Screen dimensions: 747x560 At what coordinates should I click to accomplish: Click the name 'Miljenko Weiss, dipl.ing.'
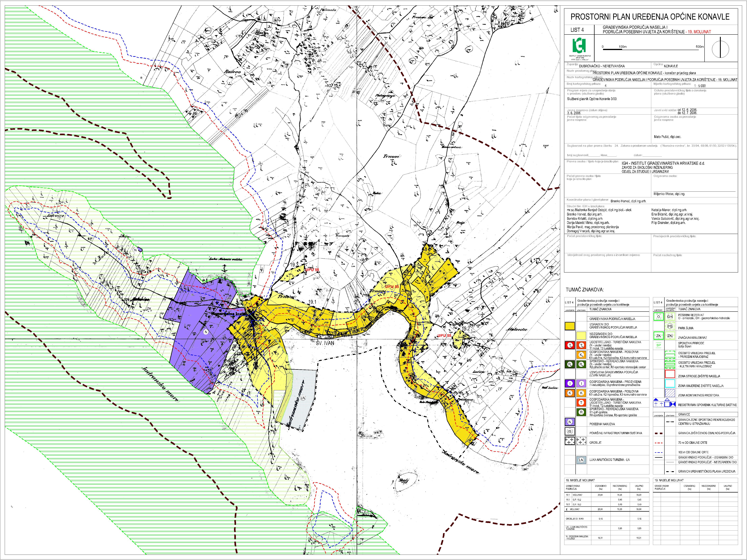point(669,194)
